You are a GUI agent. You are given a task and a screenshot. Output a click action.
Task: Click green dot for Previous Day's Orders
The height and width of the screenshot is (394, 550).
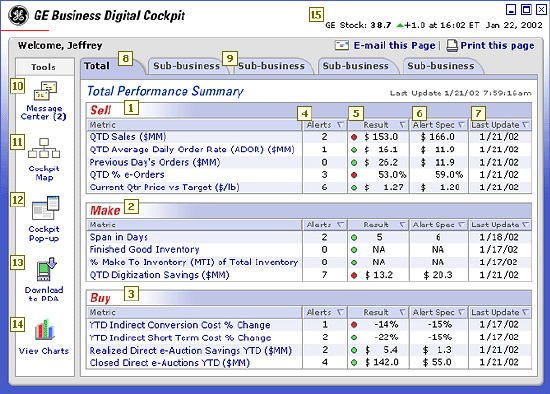354,162
